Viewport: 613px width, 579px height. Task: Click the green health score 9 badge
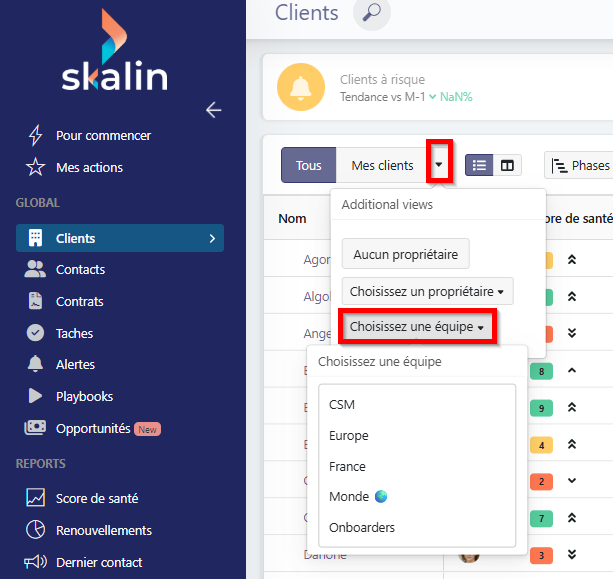point(540,408)
